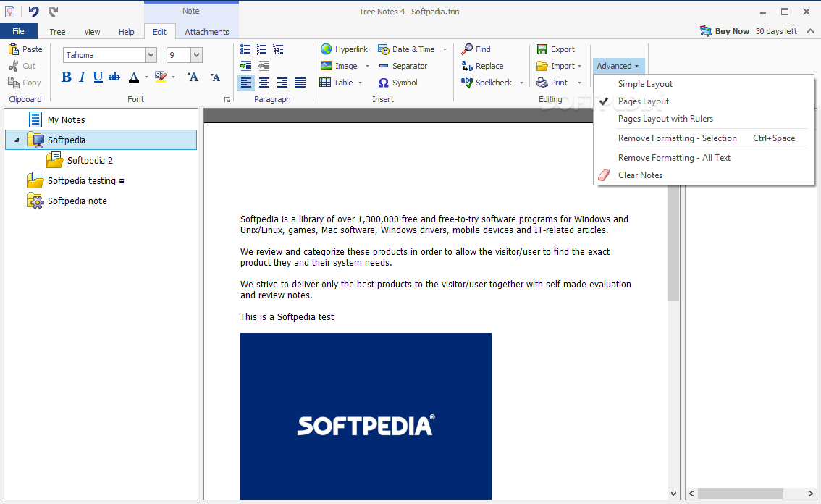Screen dimensions: 821x504
Task: Align text left
Action: point(246,83)
